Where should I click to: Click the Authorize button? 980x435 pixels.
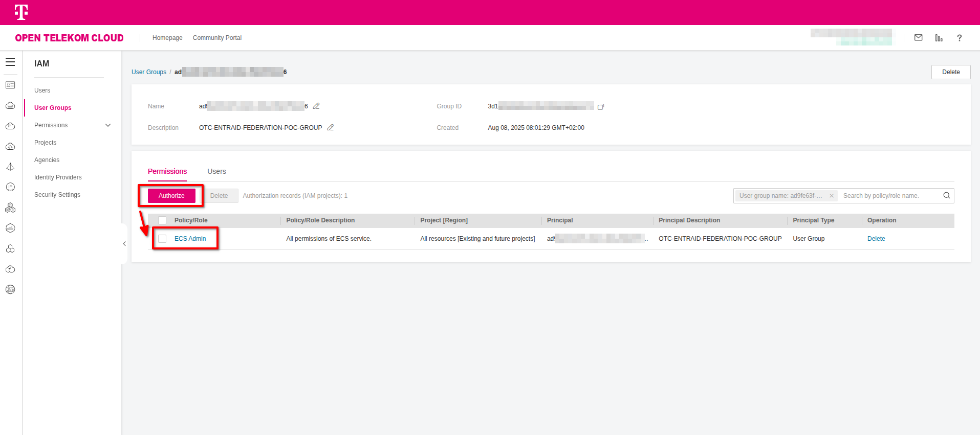click(x=171, y=196)
